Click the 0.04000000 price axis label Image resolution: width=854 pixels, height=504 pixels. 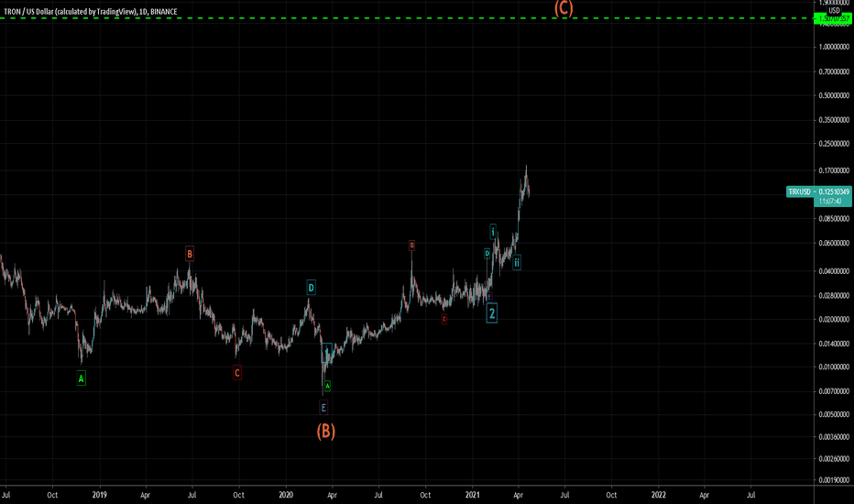pos(834,271)
